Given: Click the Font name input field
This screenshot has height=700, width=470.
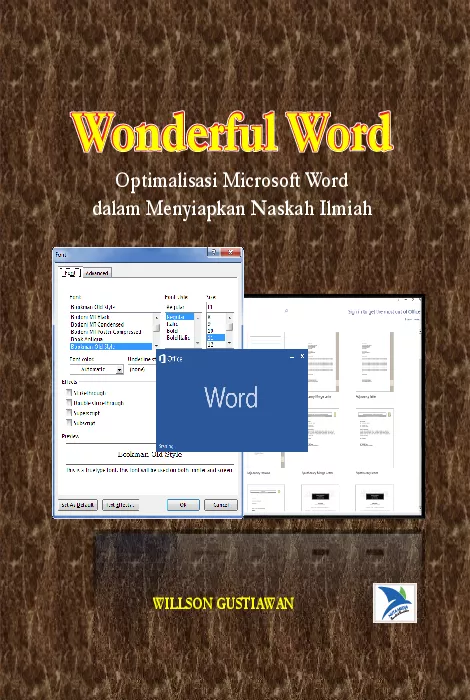Looking at the screenshot, I should coord(115,307).
